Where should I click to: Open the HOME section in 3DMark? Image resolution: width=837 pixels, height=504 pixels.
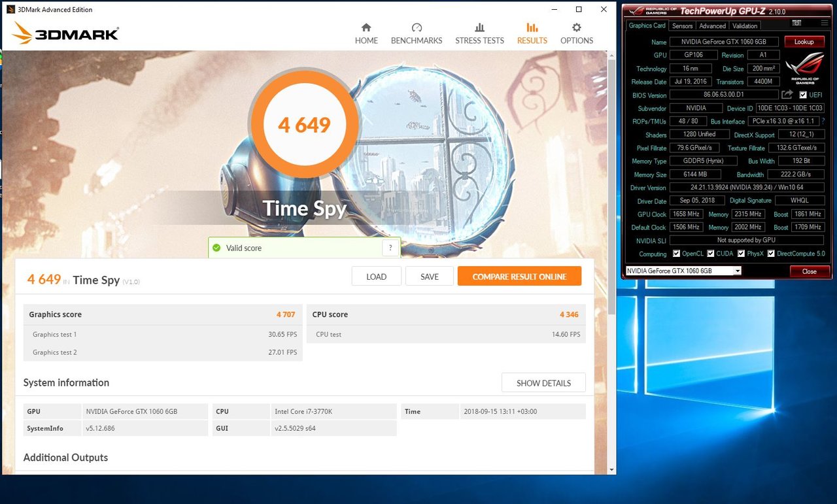pos(366,33)
